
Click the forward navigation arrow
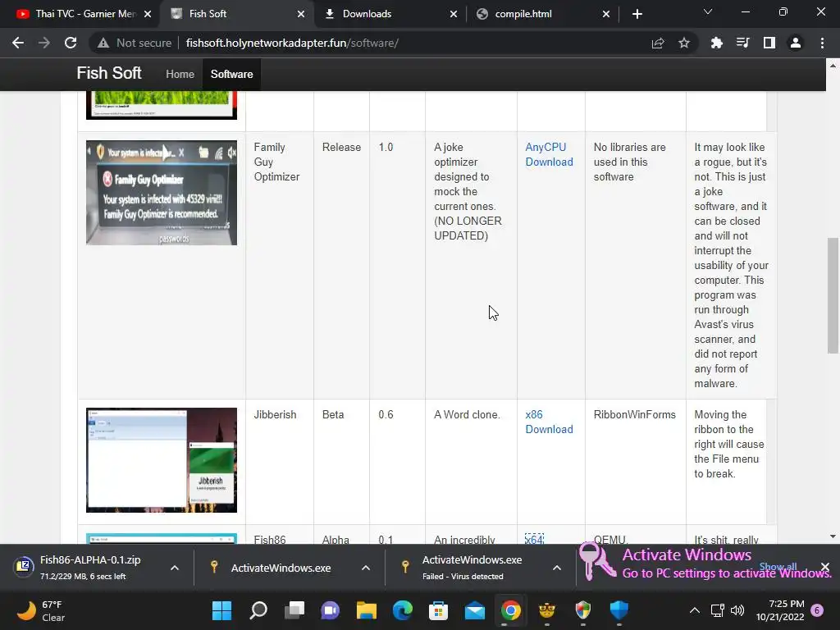click(x=44, y=43)
